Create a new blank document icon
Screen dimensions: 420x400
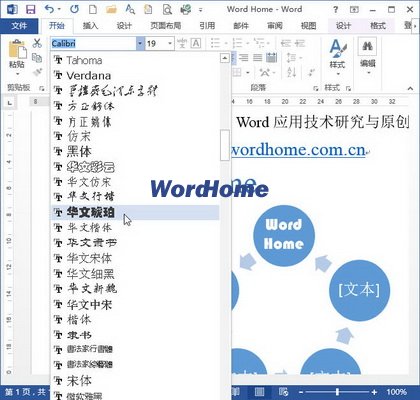pos(93,9)
